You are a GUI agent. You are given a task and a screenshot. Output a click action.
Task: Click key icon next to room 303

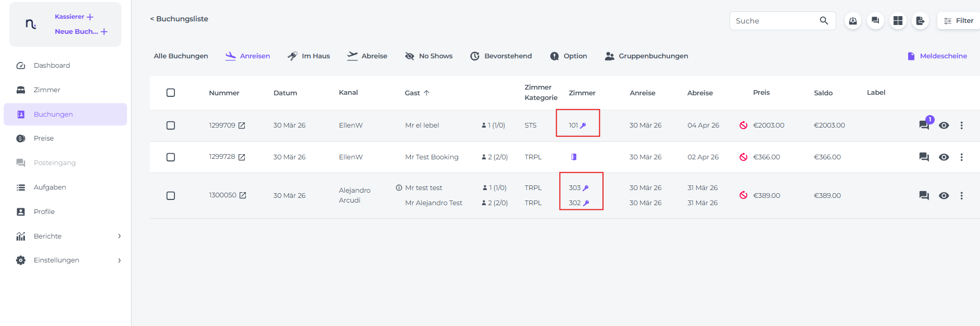585,188
